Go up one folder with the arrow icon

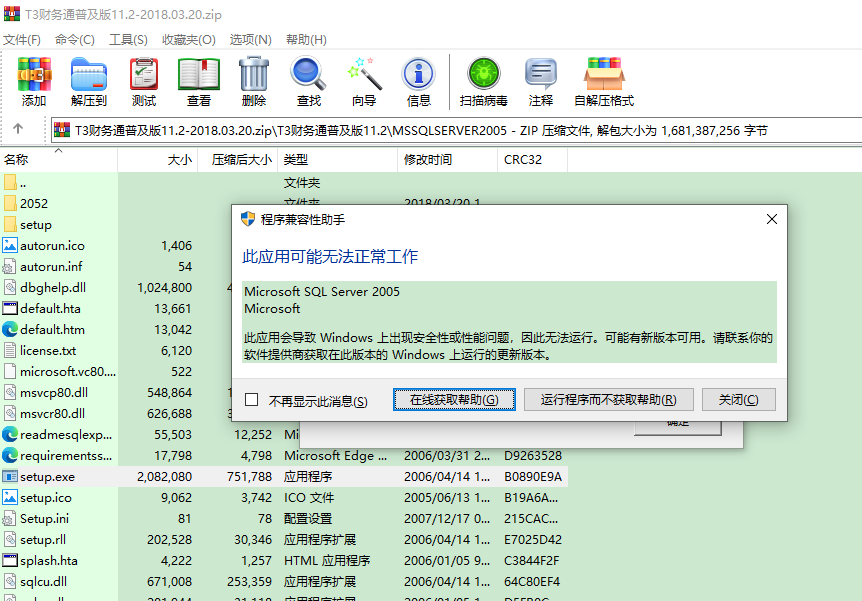18,129
